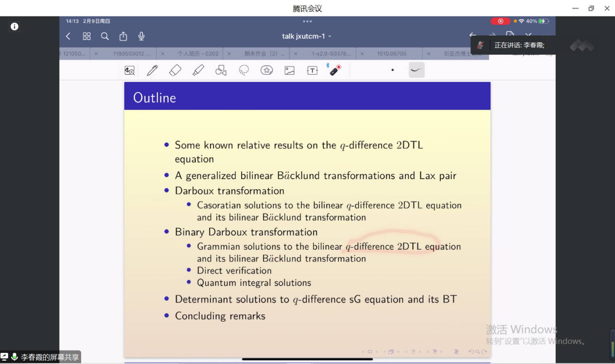Viewport: 615px width, 364px height.
Task: Click the Direct verification sub-bullet
Action: coord(234,271)
